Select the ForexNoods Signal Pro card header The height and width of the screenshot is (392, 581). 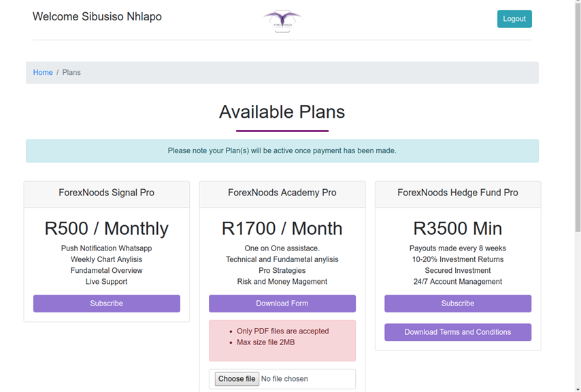point(107,194)
